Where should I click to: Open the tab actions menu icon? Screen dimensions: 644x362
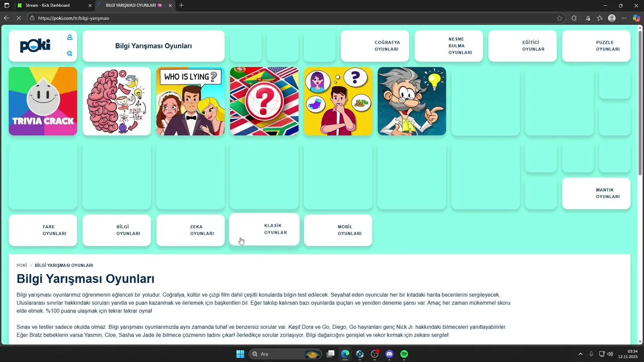(7, 6)
